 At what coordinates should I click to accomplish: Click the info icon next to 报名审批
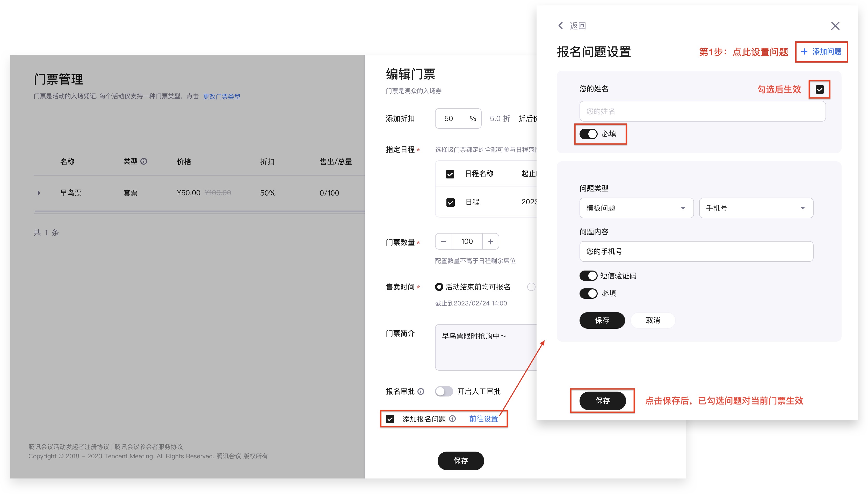421,391
